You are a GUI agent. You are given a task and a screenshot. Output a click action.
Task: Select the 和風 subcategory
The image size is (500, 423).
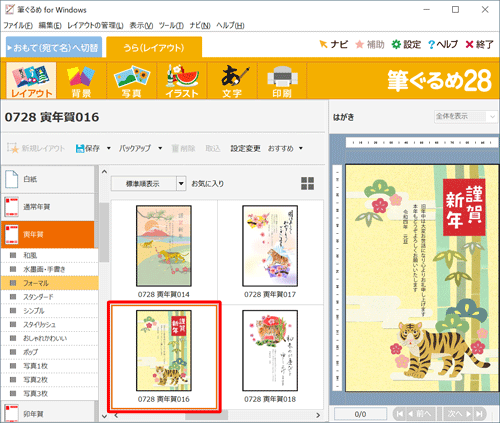(50, 255)
